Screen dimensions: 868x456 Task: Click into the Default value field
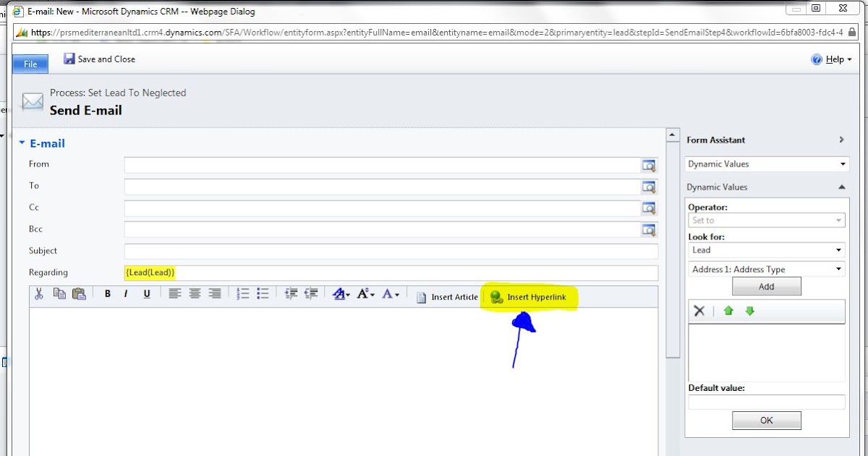(767, 402)
